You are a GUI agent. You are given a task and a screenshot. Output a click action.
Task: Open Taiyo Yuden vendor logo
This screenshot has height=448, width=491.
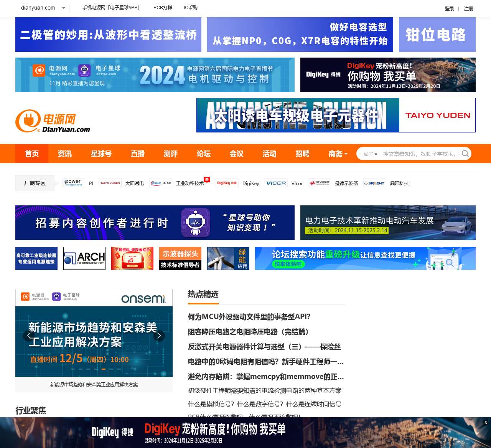110,183
